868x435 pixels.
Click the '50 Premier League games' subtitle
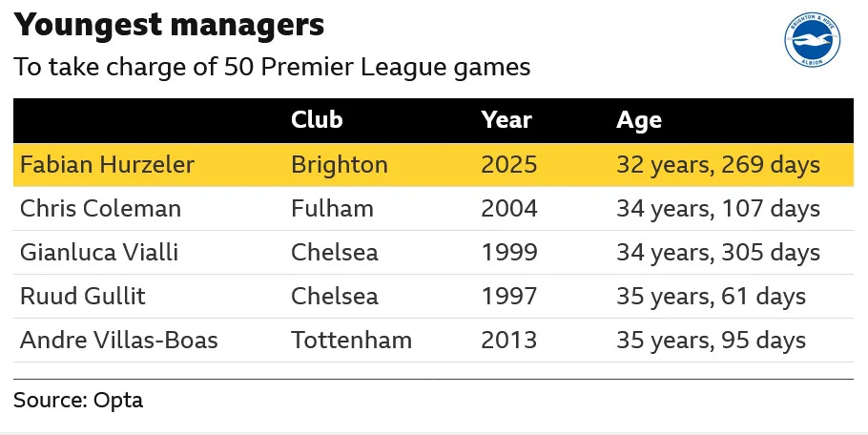pos(272,69)
